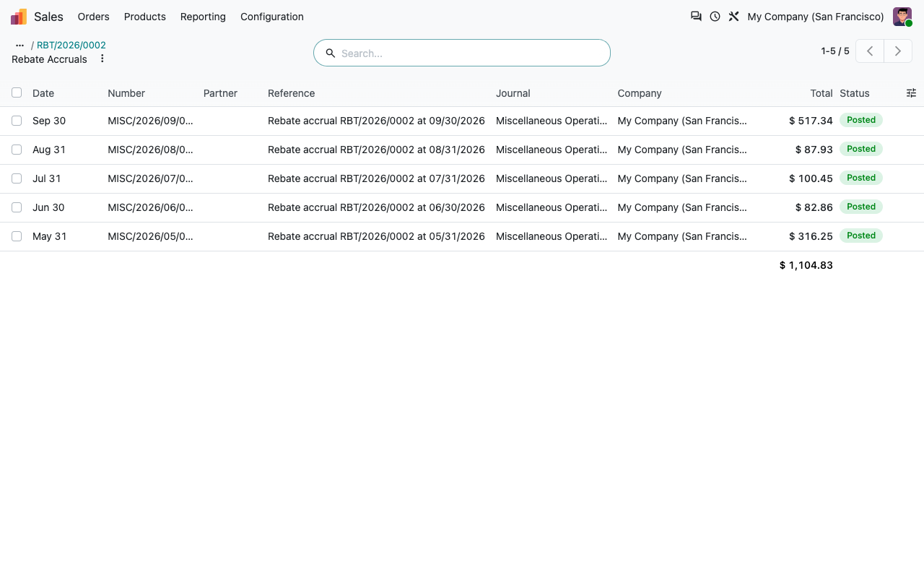
Task: Check the Jul 31 row checkbox
Action: [17, 178]
